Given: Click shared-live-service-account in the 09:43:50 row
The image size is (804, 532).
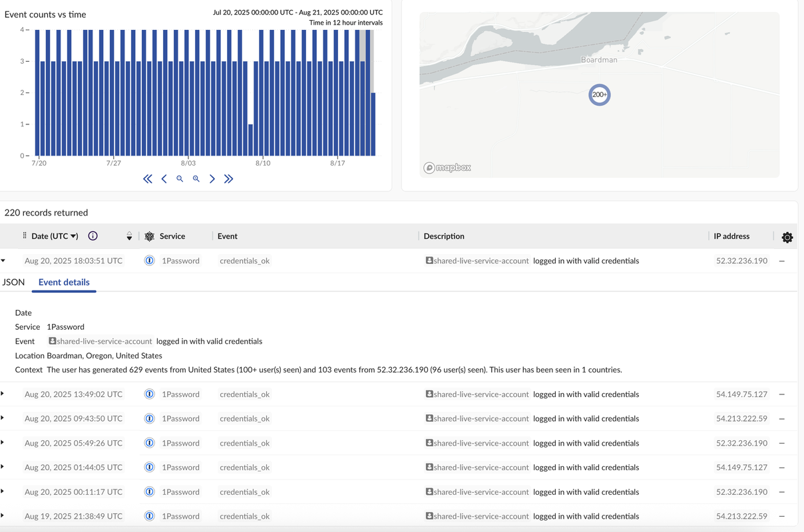Looking at the screenshot, I should pos(477,419).
